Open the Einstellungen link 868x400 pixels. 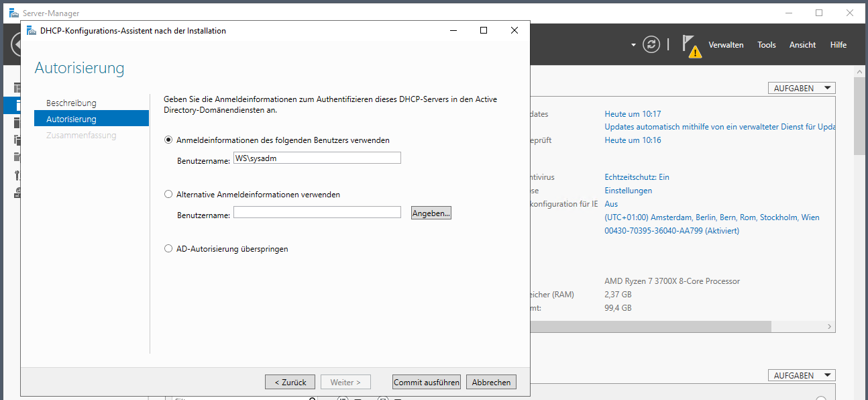(x=628, y=190)
